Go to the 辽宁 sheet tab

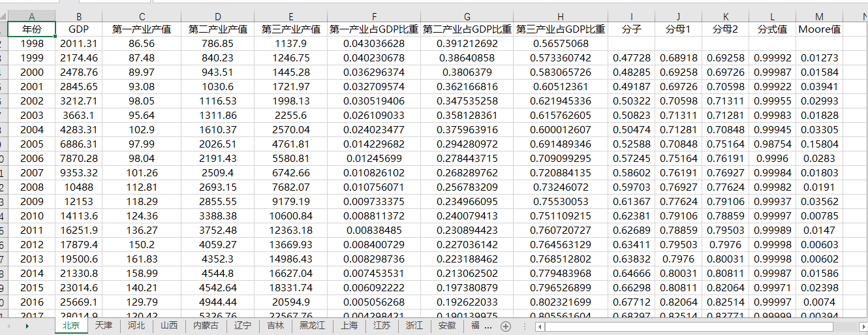[242, 325]
